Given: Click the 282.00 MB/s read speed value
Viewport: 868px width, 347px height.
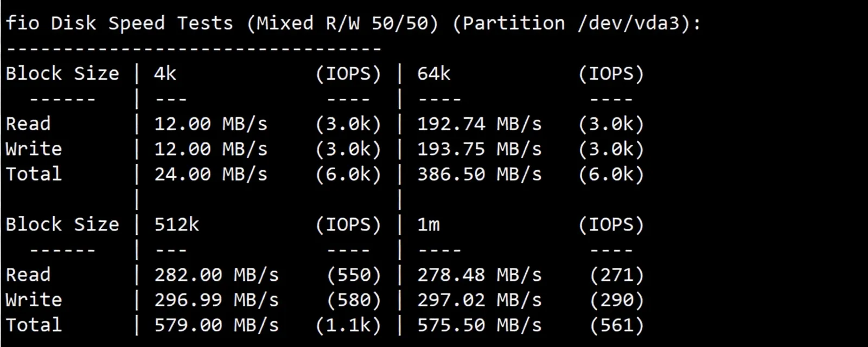Looking at the screenshot, I should tap(216, 275).
